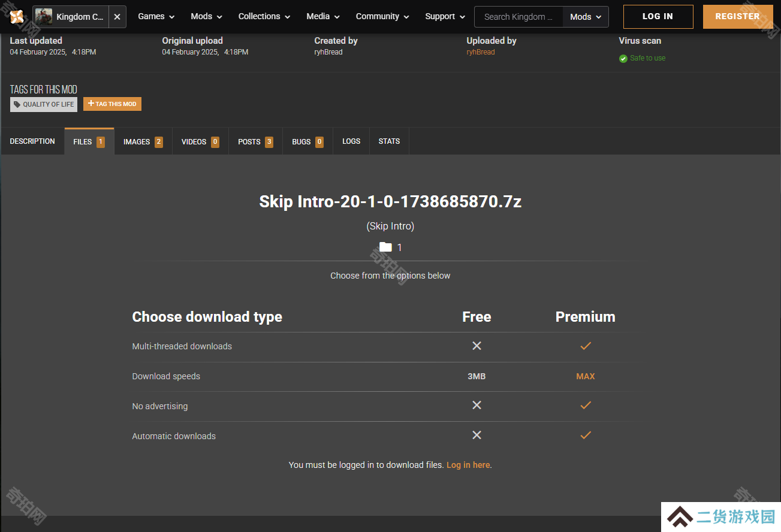Click the LOG IN button

658,17
